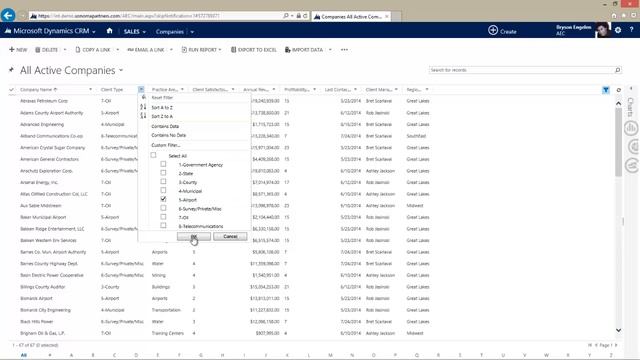This screenshot has width=640, height=360.
Task: Click the Sort A to Z icon
Action: coord(143,107)
